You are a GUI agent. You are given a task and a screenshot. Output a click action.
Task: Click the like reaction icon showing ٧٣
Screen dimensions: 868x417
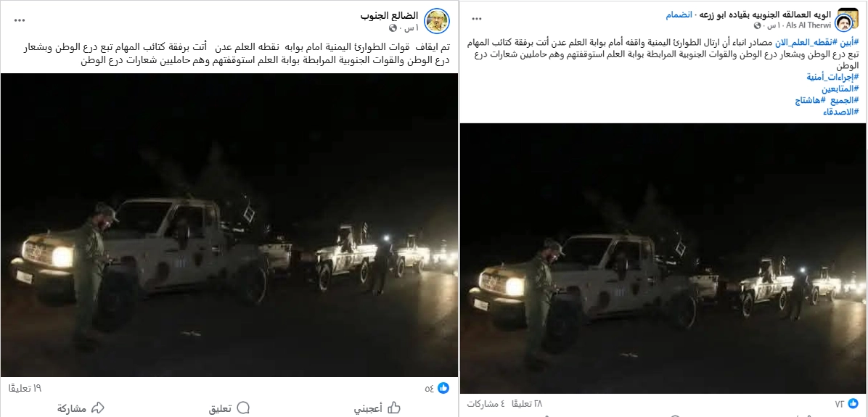point(853,404)
